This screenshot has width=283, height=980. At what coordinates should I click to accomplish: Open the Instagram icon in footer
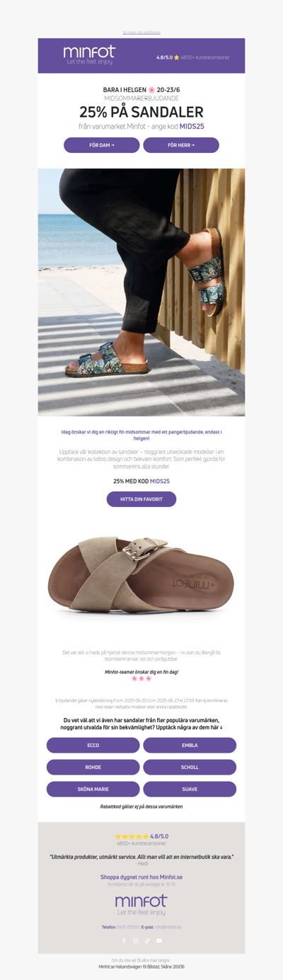[136, 941]
